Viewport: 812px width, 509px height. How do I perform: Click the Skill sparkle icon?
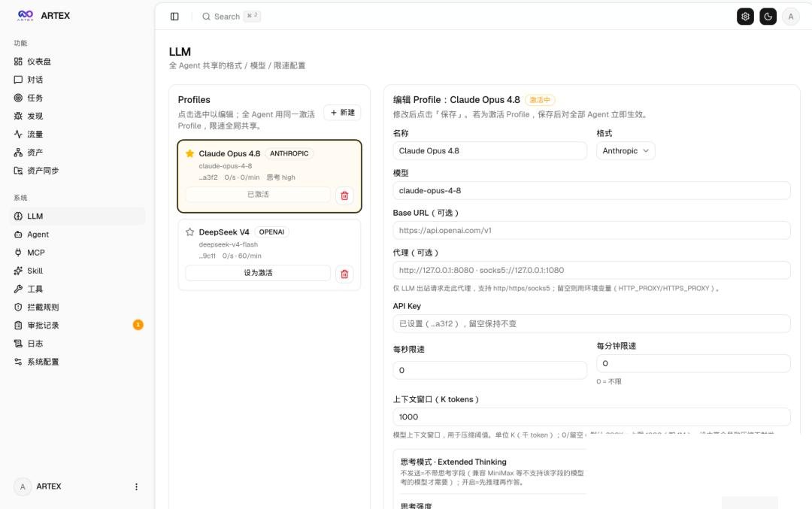pos(18,271)
